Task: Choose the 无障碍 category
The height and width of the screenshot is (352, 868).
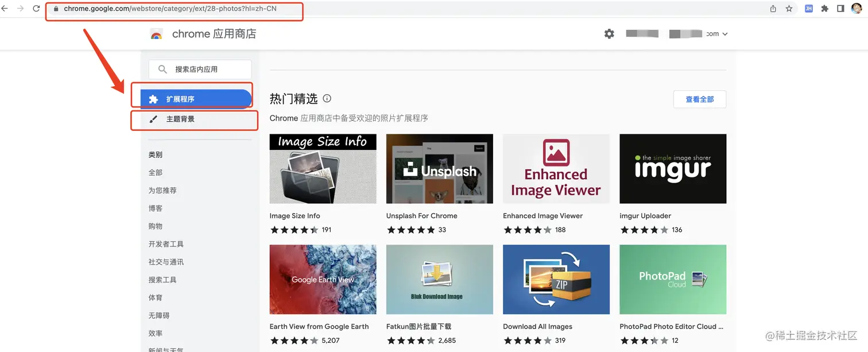Action: tap(159, 315)
